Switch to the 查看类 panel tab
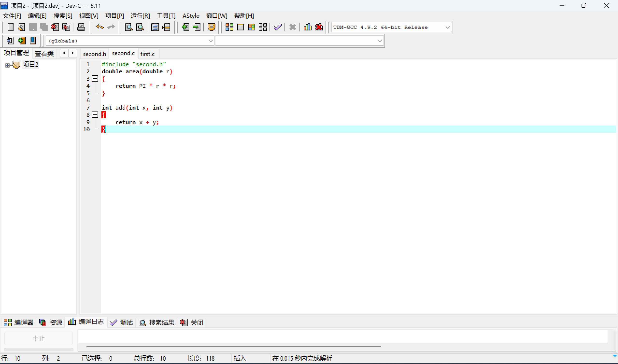Image resolution: width=618 pixels, height=364 pixels. 44,53
